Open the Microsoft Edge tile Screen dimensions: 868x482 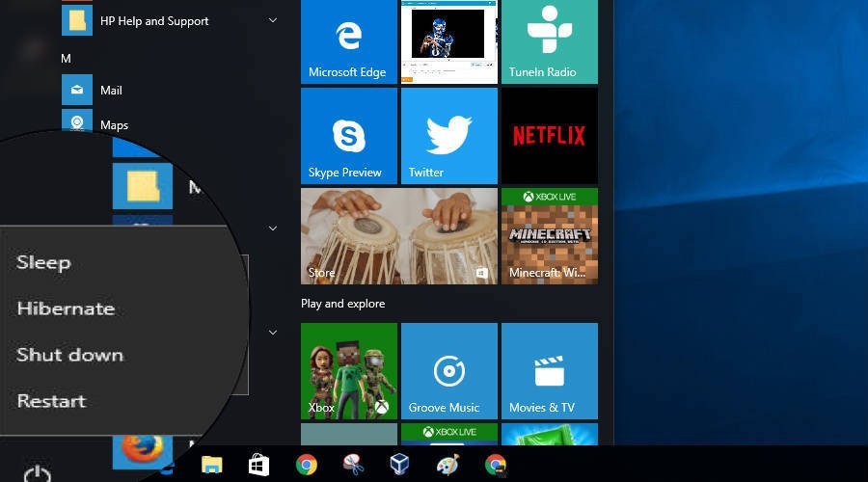(x=348, y=41)
